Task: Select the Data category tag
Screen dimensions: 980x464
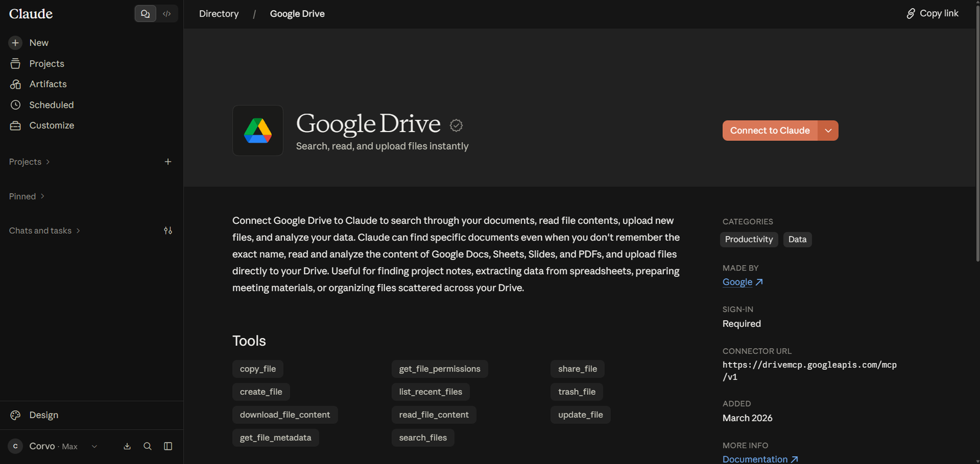Action: coord(797,239)
